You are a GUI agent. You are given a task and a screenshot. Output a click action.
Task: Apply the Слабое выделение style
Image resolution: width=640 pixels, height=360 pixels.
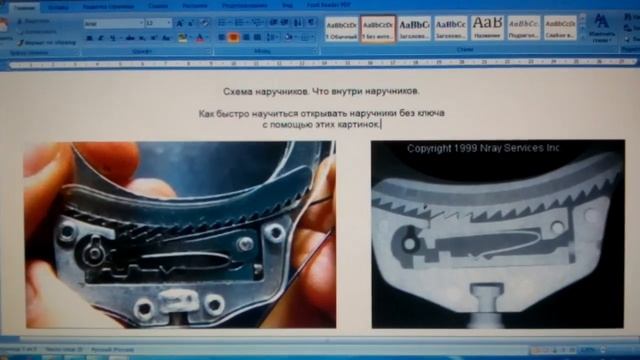pyautogui.click(x=560, y=29)
